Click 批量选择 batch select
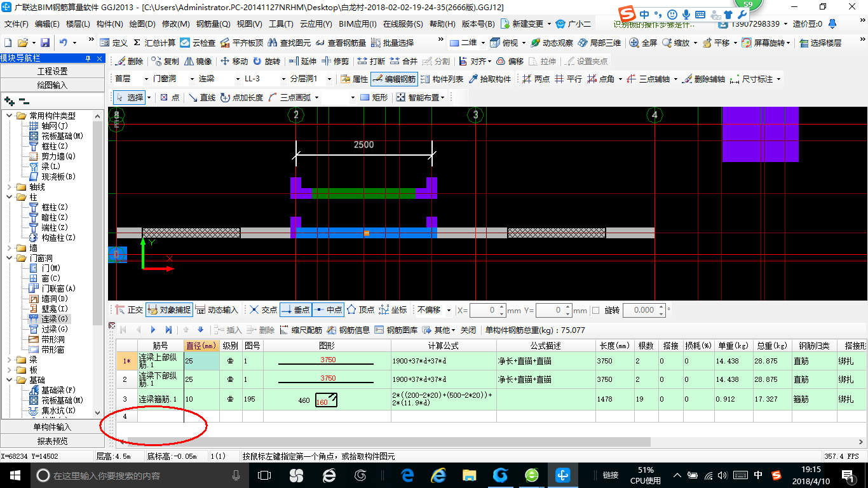Screen dimensions: 868x488 click(x=392, y=43)
